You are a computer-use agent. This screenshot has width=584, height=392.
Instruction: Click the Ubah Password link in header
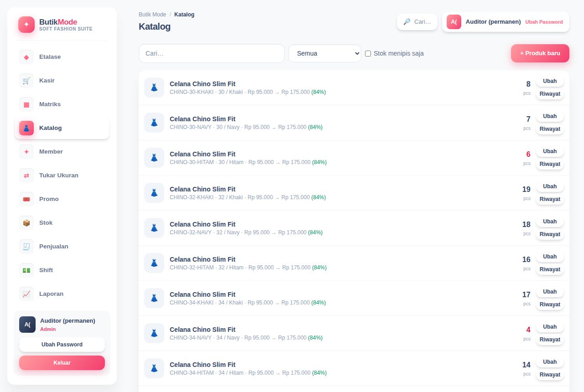coord(544,22)
